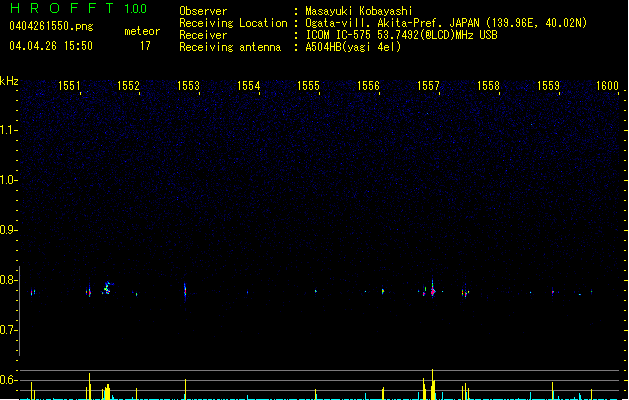Click the 1559 time marker
Screen dimensions: 629x400
click(548, 86)
